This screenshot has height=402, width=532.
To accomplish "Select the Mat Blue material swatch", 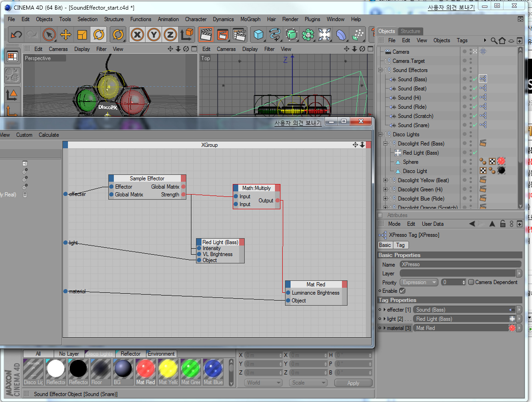I will [x=213, y=372].
